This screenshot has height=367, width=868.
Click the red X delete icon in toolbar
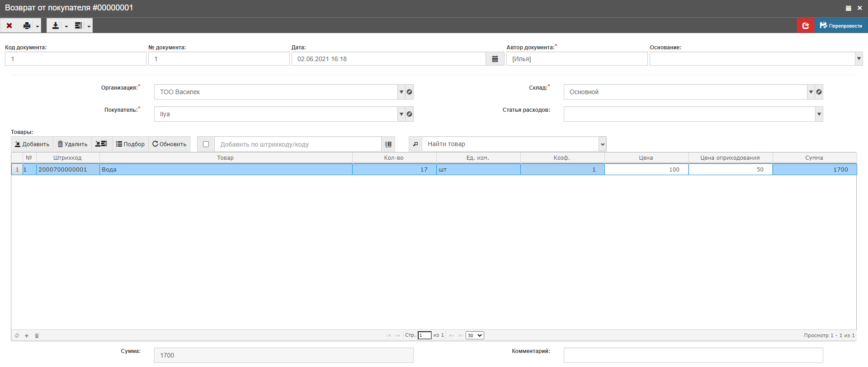(9, 26)
